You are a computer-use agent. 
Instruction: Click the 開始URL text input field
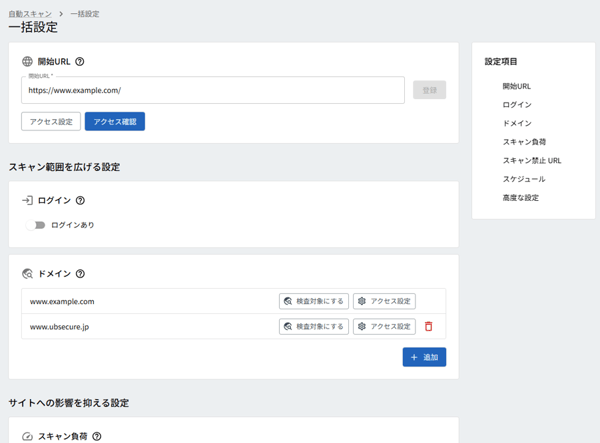(x=213, y=90)
